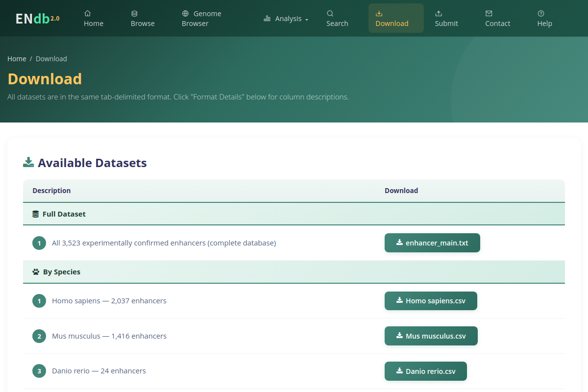Follow the Home breadcrumb link

click(17, 59)
